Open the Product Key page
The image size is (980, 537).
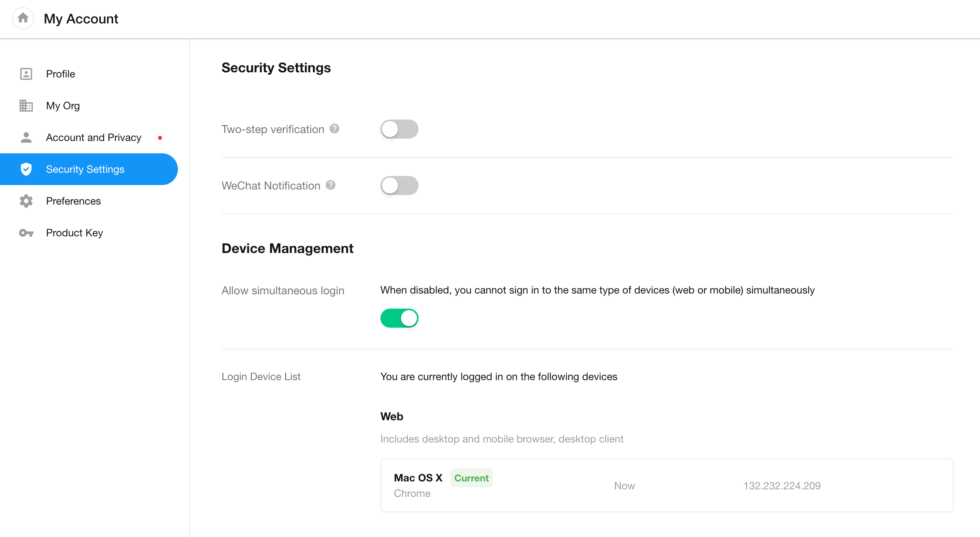click(x=74, y=233)
